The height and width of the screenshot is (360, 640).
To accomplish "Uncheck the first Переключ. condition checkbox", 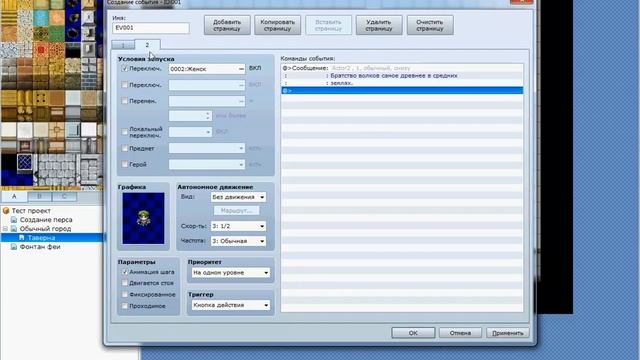I will 124,69.
